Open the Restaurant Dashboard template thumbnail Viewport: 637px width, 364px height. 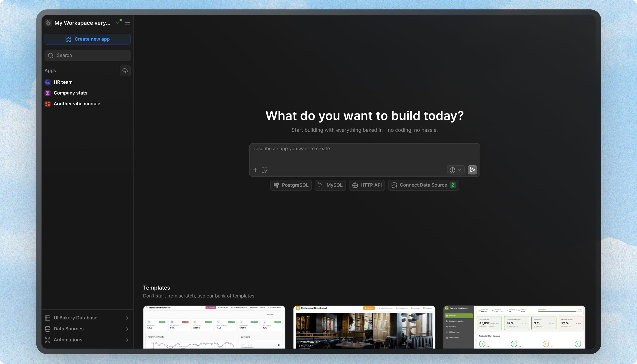coord(364,327)
